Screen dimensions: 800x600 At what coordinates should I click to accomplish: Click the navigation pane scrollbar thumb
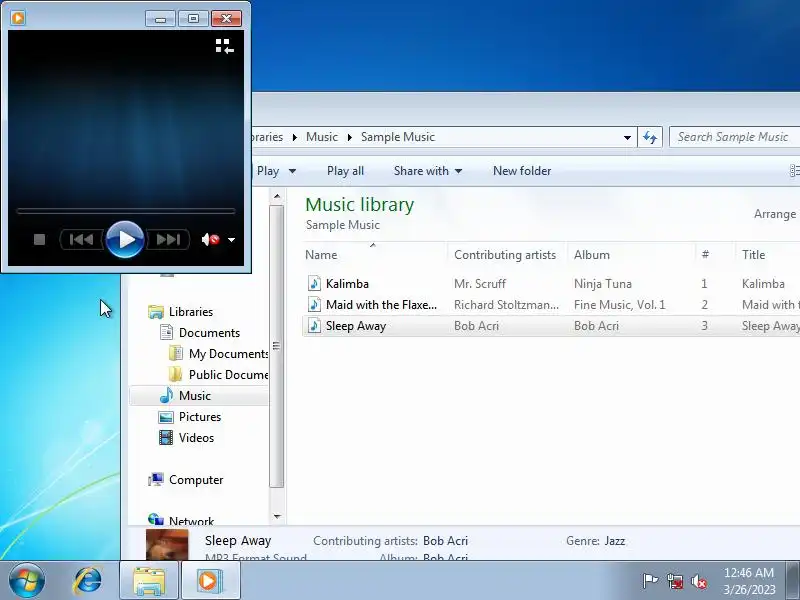click(277, 346)
